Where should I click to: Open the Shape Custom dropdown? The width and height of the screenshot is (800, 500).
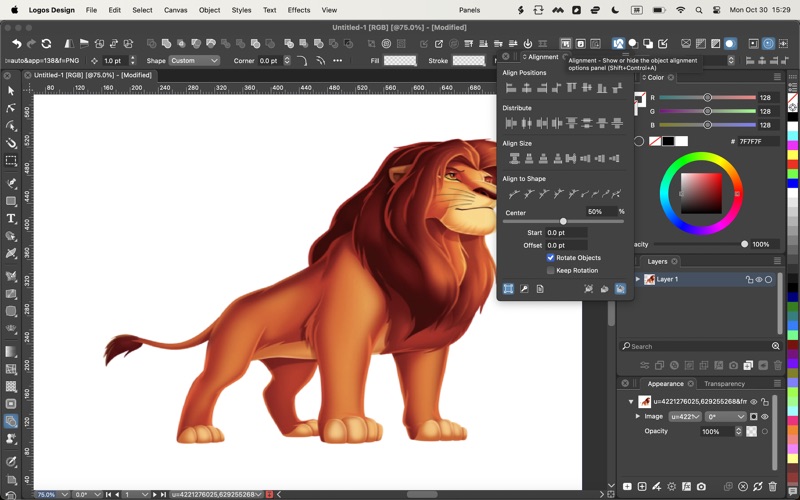tap(194, 61)
